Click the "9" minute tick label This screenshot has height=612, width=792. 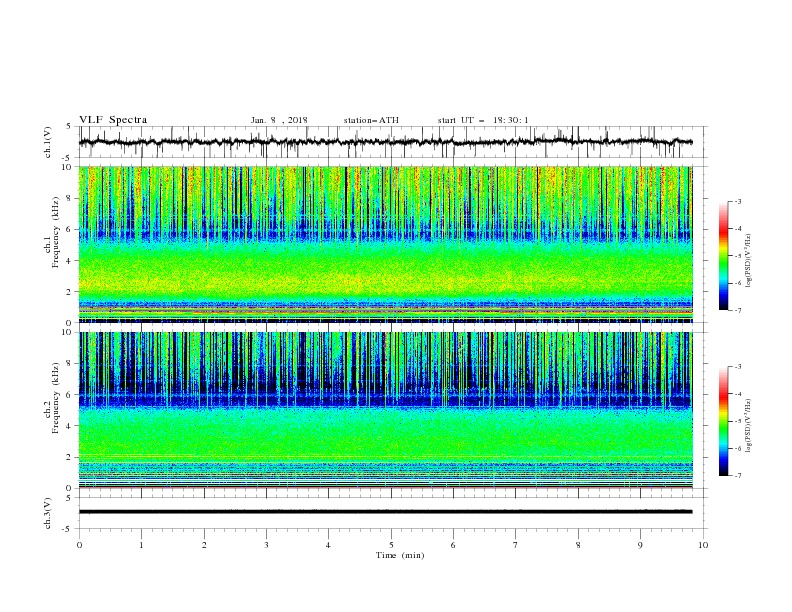[x=640, y=545]
